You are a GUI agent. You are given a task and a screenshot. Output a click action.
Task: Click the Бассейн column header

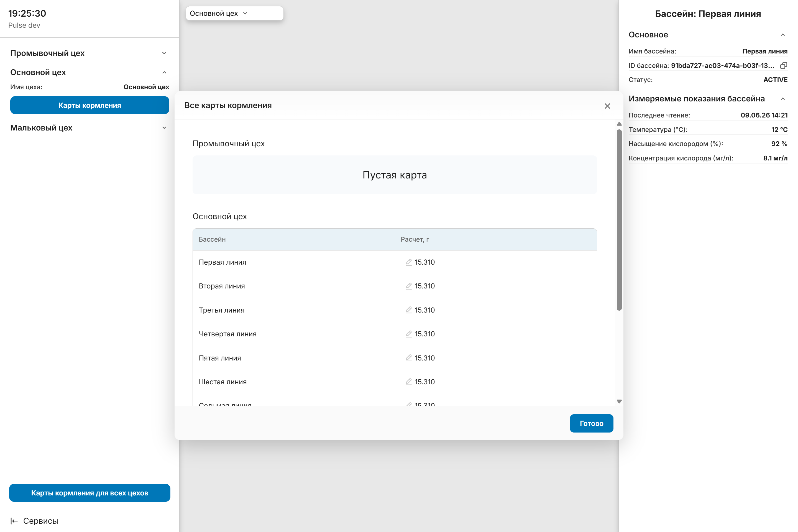(x=212, y=239)
